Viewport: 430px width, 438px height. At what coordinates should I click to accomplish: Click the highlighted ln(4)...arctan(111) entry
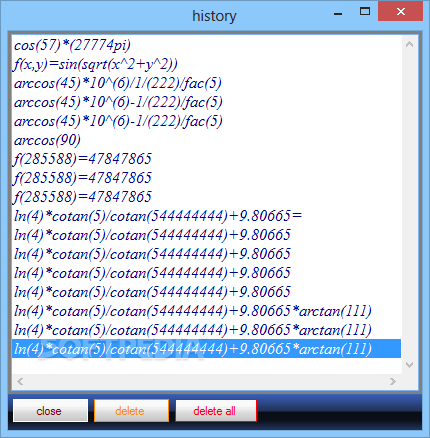click(206, 349)
